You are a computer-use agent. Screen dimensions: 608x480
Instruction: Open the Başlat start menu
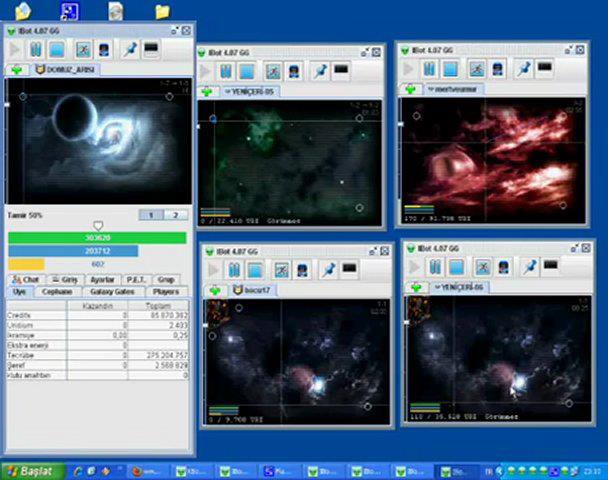pos(33,471)
